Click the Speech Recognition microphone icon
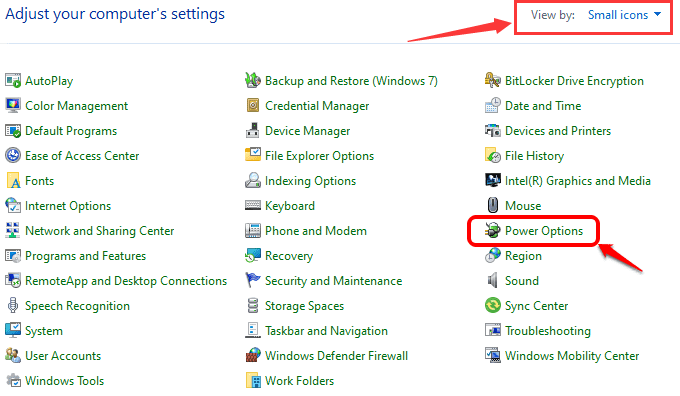Image resolution: width=680 pixels, height=396 pixels. pos(13,306)
